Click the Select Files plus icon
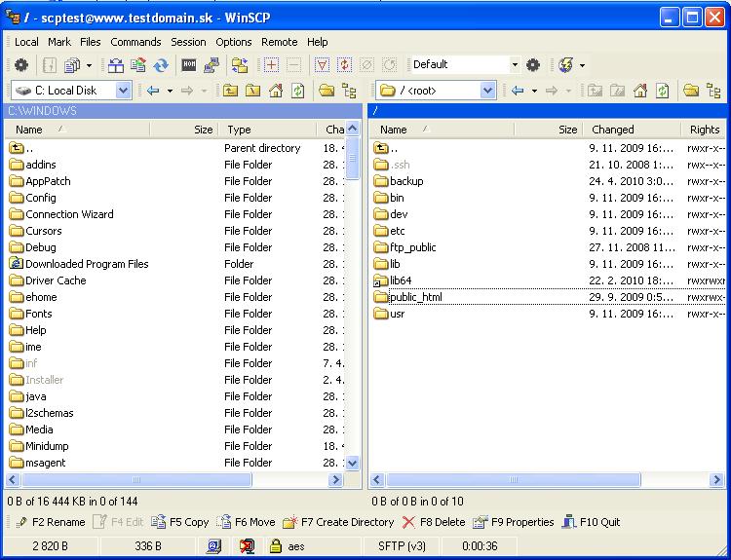 click(271, 64)
